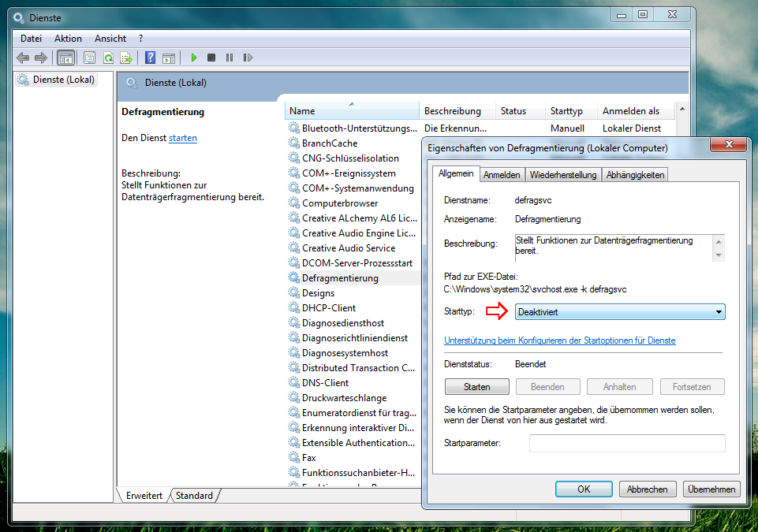Select the Diagnosesystemhost service row
The image size is (758, 532).
point(353,352)
